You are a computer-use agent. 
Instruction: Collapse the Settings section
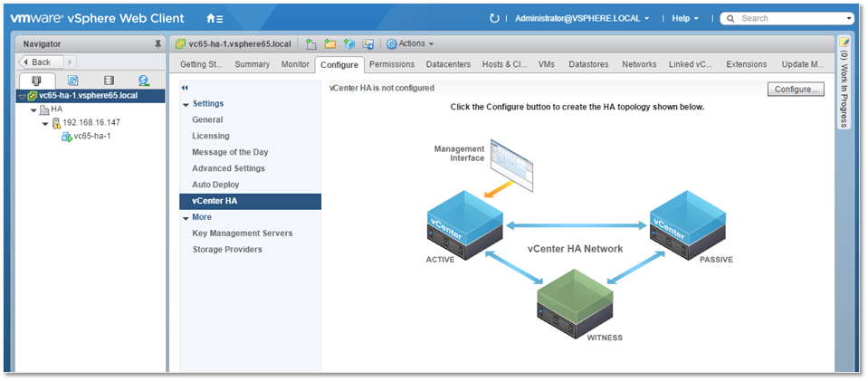186,104
